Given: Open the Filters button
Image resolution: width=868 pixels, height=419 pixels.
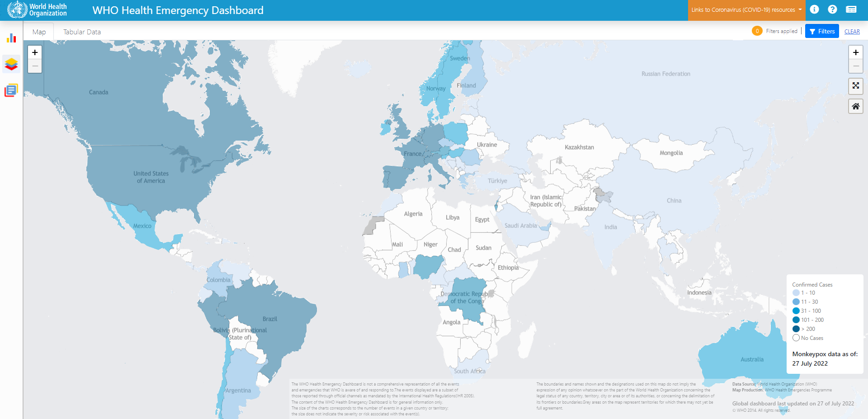Looking at the screenshot, I should pos(822,31).
